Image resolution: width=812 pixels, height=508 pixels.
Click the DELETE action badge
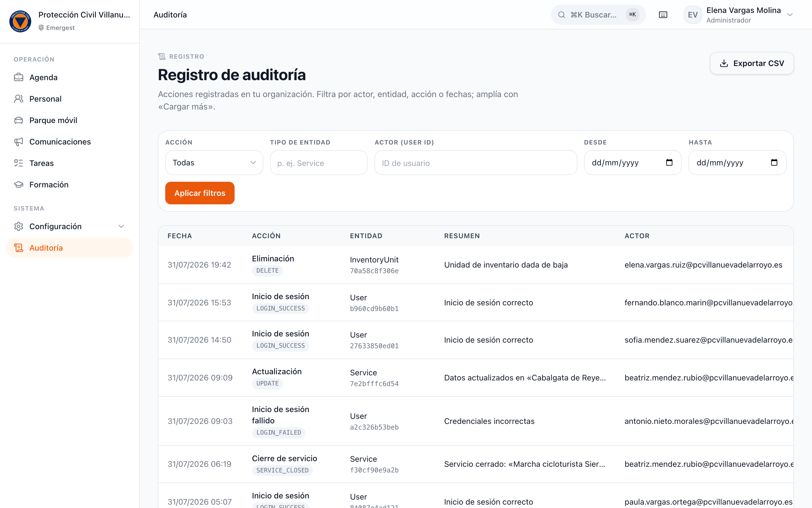click(267, 270)
